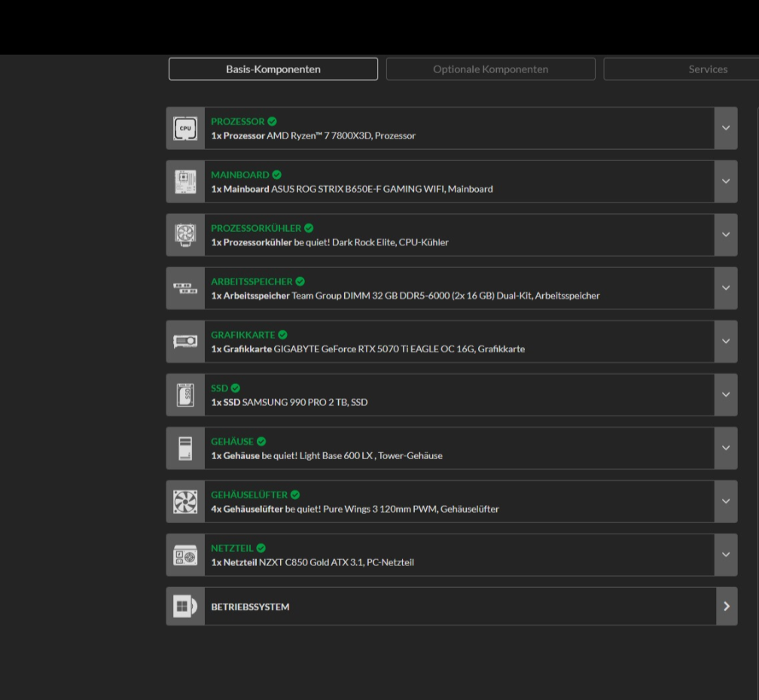This screenshot has width=759, height=700.
Task: Click the GRAFIKKARTE heading
Action: (243, 335)
